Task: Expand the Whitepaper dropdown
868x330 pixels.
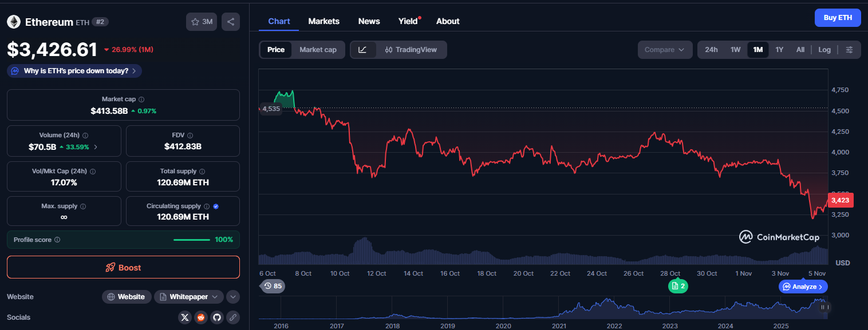Action: click(x=188, y=297)
